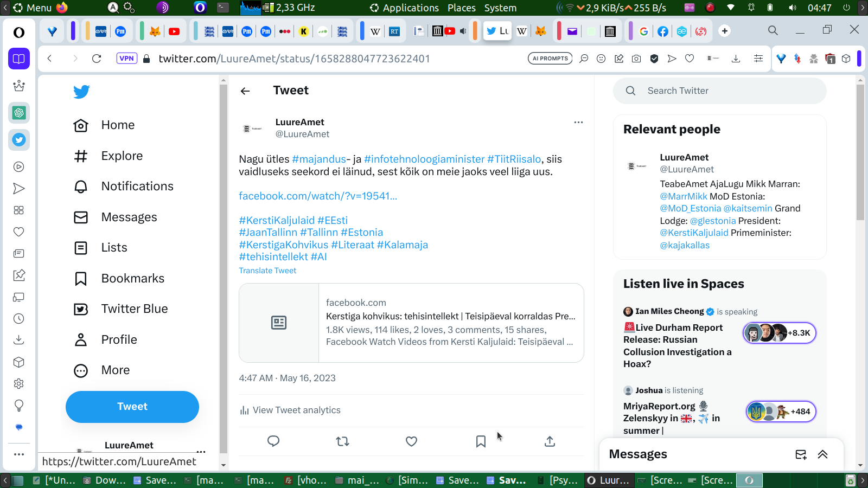Open the Menu launcher in top panel
Image resolution: width=868 pixels, height=488 pixels.
point(33,8)
